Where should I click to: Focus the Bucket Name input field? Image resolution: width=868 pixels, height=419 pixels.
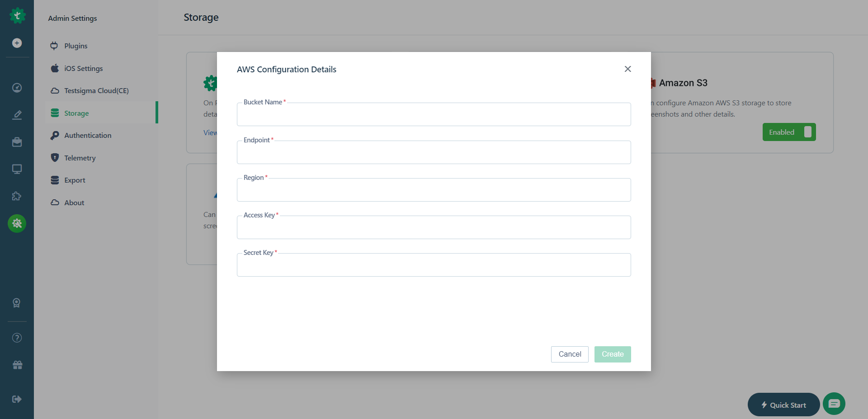tap(434, 114)
